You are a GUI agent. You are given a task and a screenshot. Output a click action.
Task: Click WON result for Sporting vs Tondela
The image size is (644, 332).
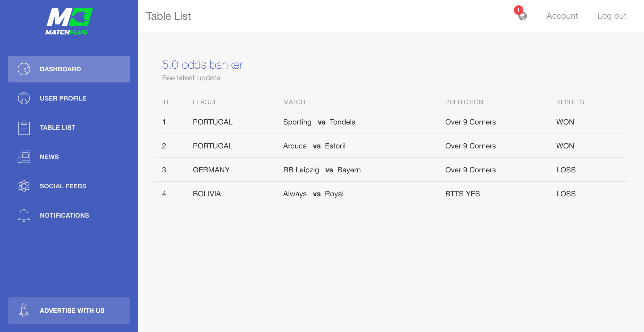click(x=565, y=122)
